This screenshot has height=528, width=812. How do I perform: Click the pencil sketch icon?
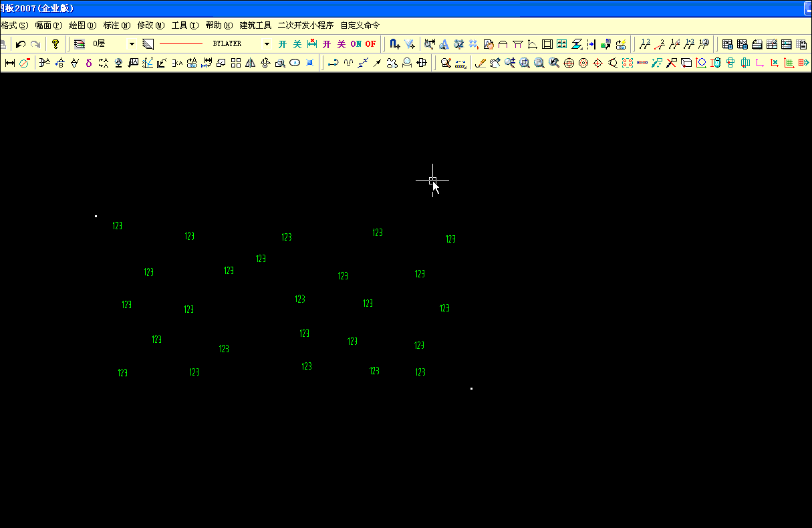tap(480, 63)
